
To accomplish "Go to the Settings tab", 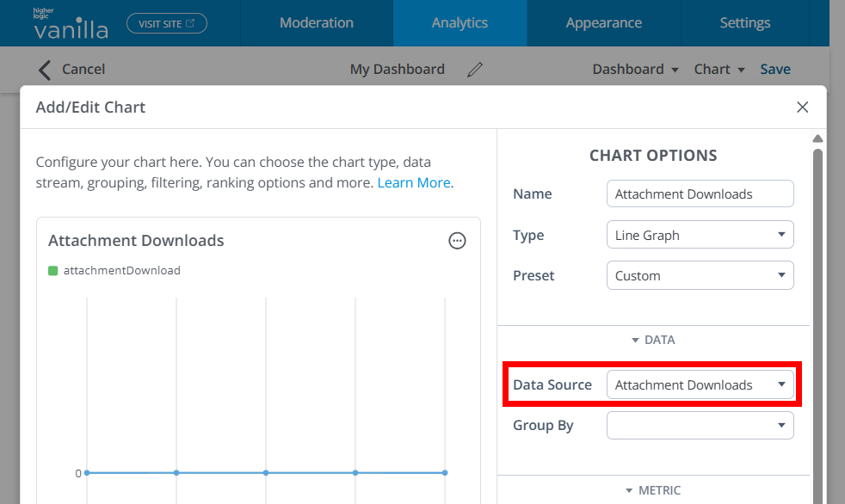I will (744, 23).
